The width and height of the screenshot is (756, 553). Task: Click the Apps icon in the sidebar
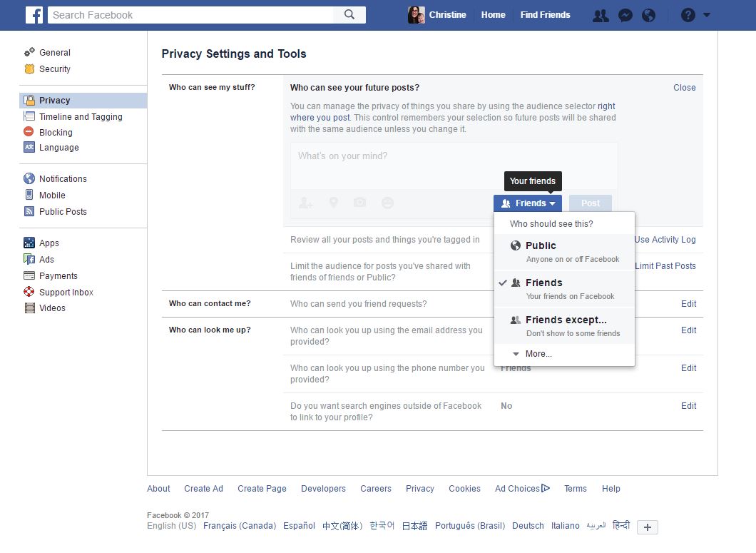[x=29, y=243]
